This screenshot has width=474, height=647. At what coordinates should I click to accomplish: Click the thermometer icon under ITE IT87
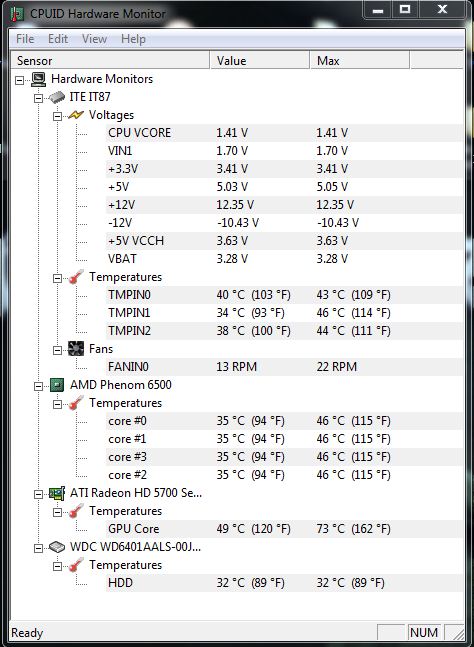point(76,277)
